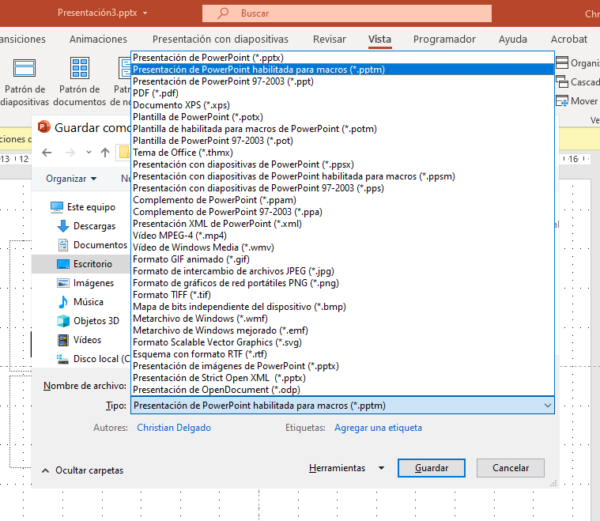Collapse folders with Ocultar carpetas

point(82,471)
